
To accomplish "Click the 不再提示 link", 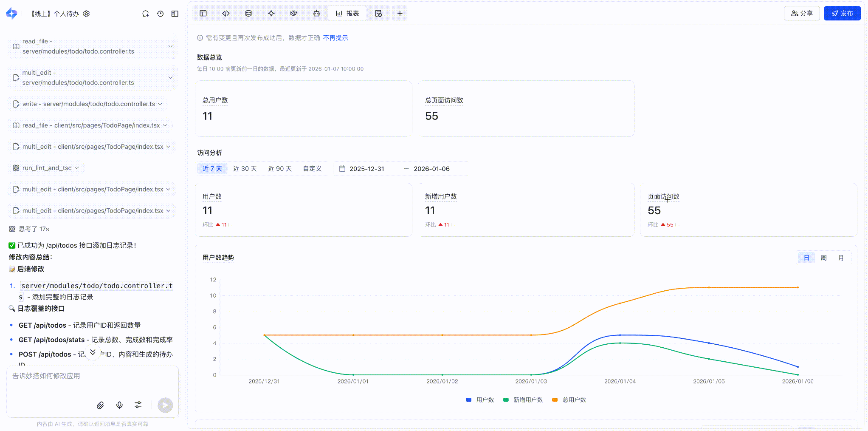I will [x=335, y=38].
